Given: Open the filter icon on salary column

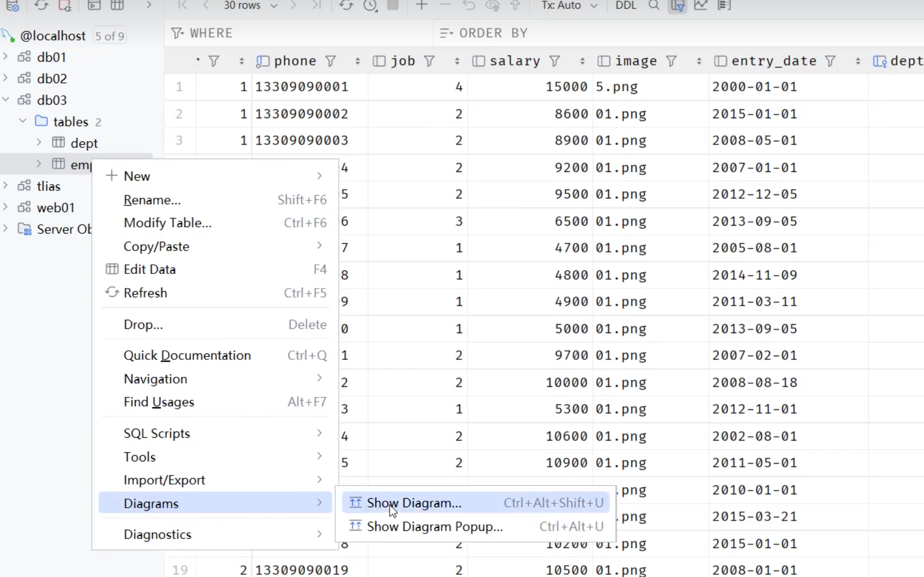Looking at the screenshot, I should coord(555,61).
